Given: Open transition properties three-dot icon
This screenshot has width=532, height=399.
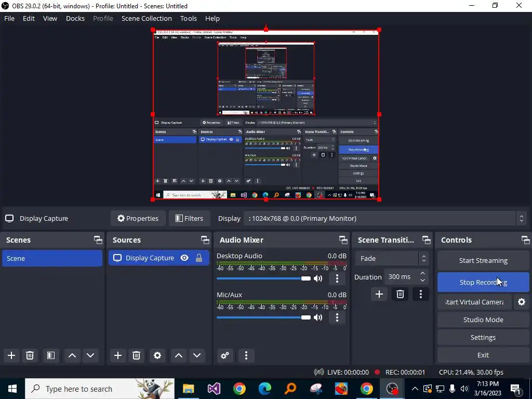Looking at the screenshot, I should [x=421, y=294].
